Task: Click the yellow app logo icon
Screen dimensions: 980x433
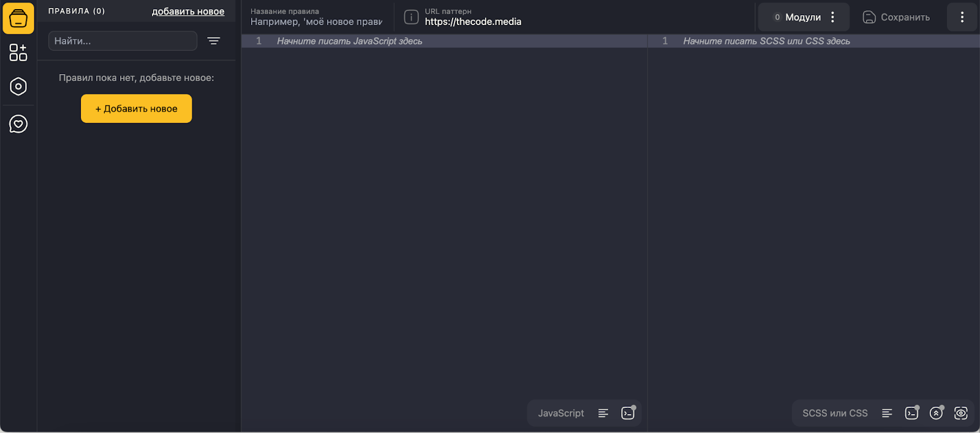Action: pyautogui.click(x=18, y=18)
